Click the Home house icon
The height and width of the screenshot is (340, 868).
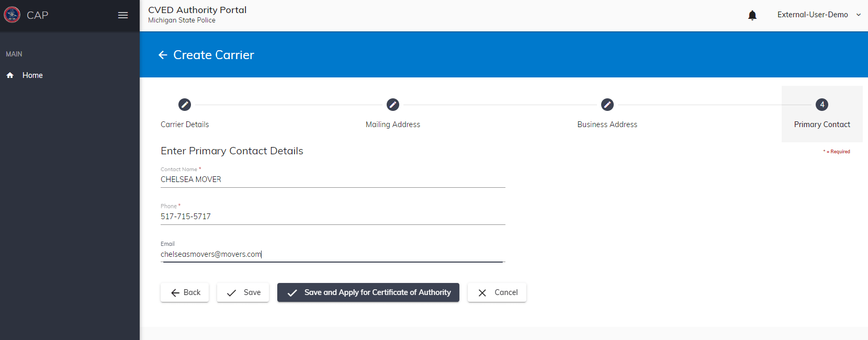(10, 75)
